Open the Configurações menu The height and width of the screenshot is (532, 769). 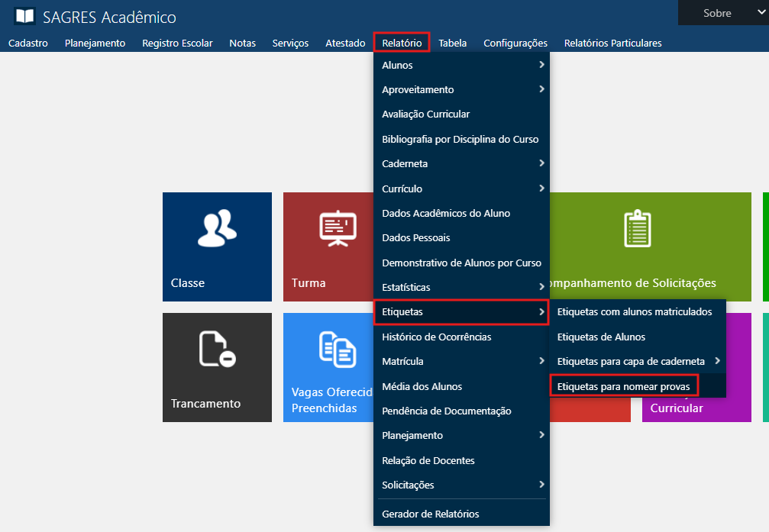pyautogui.click(x=515, y=43)
